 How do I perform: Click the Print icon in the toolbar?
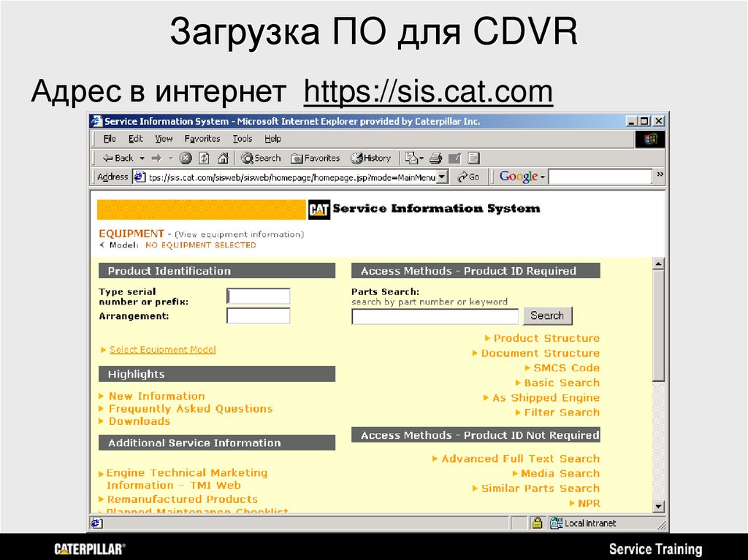pyautogui.click(x=435, y=158)
